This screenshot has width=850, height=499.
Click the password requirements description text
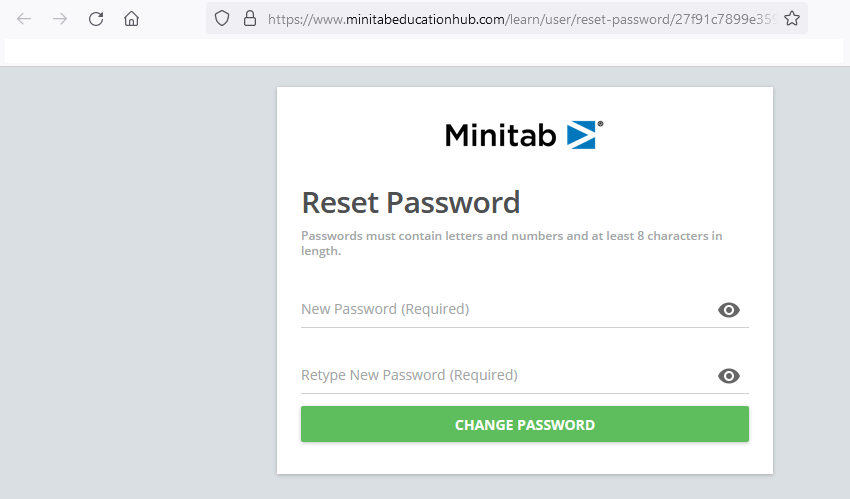pos(511,243)
